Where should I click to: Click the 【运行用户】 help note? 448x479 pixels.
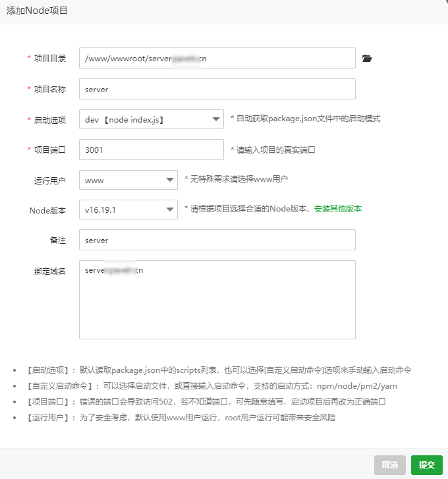click(181, 418)
